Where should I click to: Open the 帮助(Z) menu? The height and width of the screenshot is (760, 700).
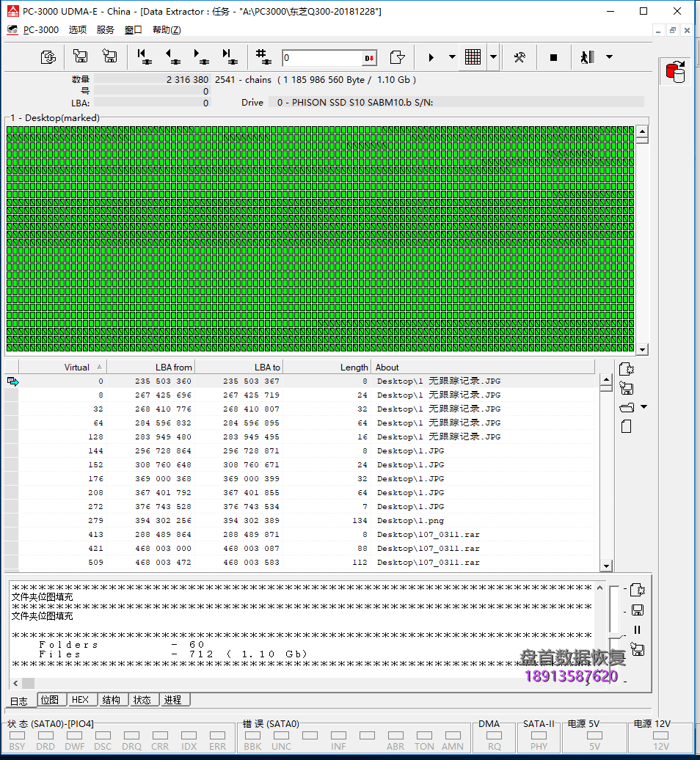[167, 29]
